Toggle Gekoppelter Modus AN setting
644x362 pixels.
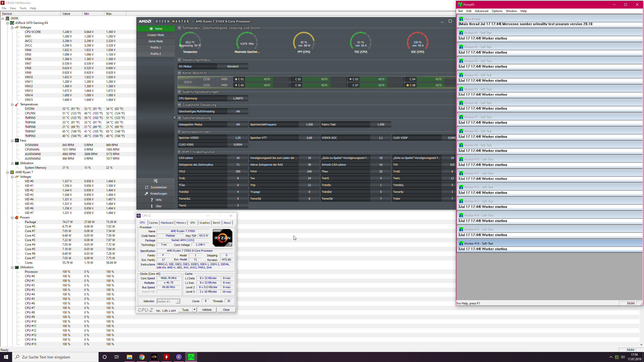click(x=238, y=124)
